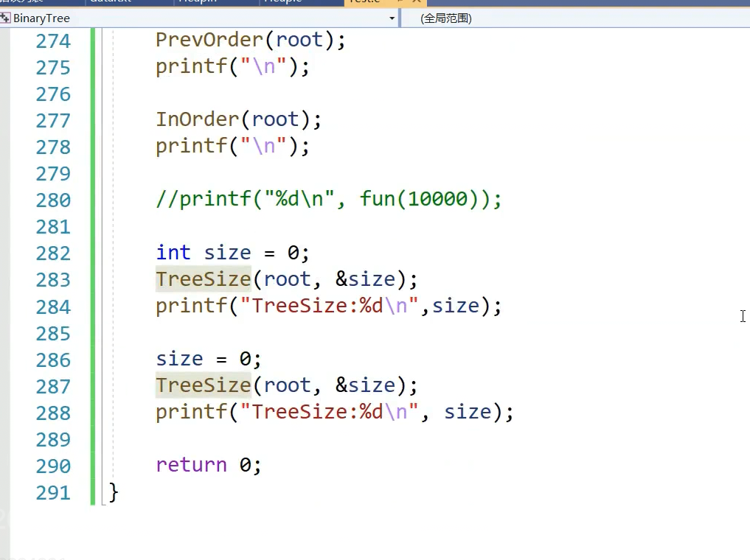This screenshot has width=750, height=560.
Task: Click PrevOrder call on line 274
Action: tap(209, 40)
